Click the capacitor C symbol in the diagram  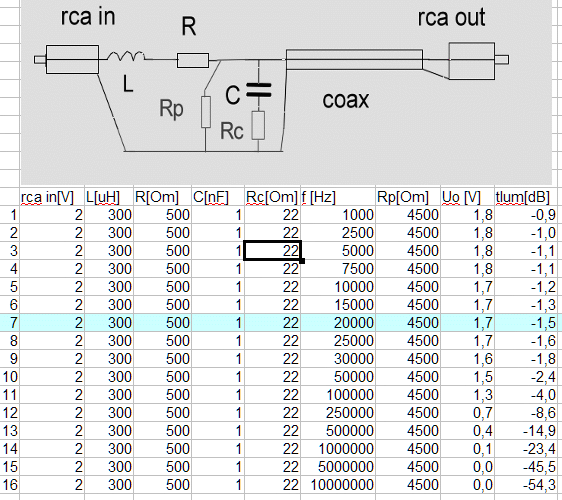pyautogui.click(x=259, y=90)
